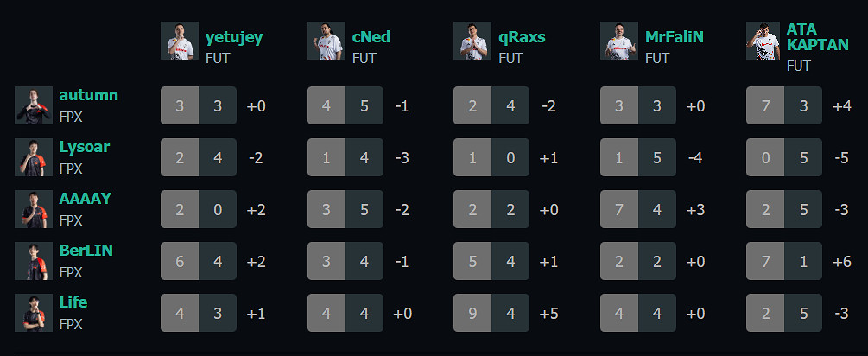
Task: Open MrFaliN player name link
Action: point(675,37)
